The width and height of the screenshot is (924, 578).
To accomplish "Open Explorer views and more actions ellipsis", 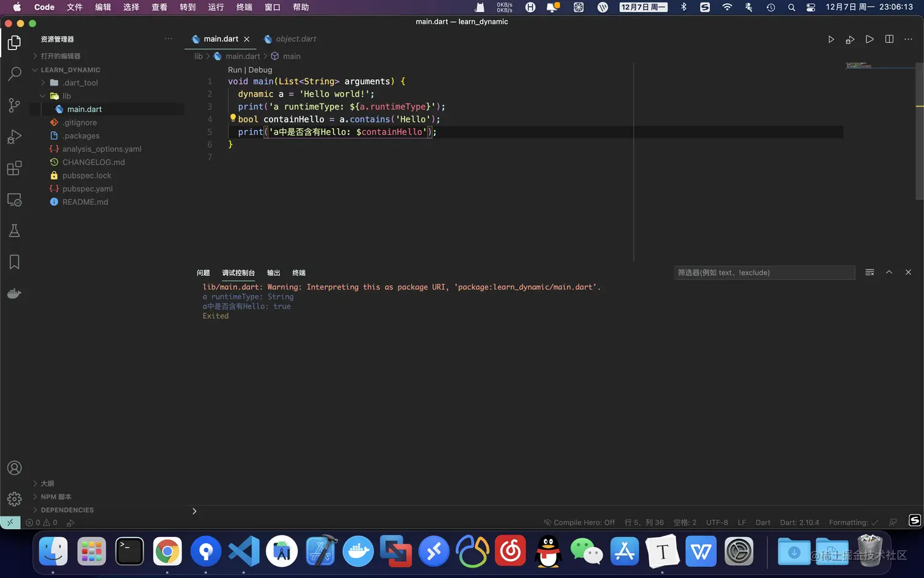I will (168, 39).
